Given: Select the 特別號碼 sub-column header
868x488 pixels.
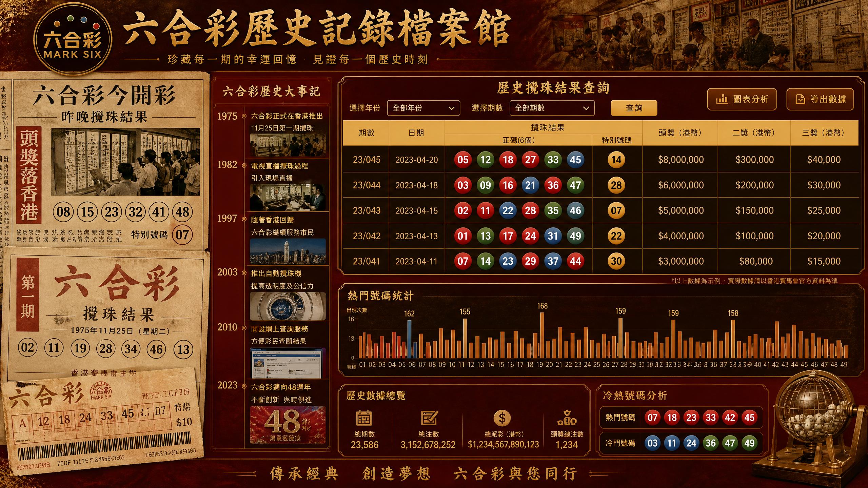Looking at the screenshot, I should tap(617, 140).
